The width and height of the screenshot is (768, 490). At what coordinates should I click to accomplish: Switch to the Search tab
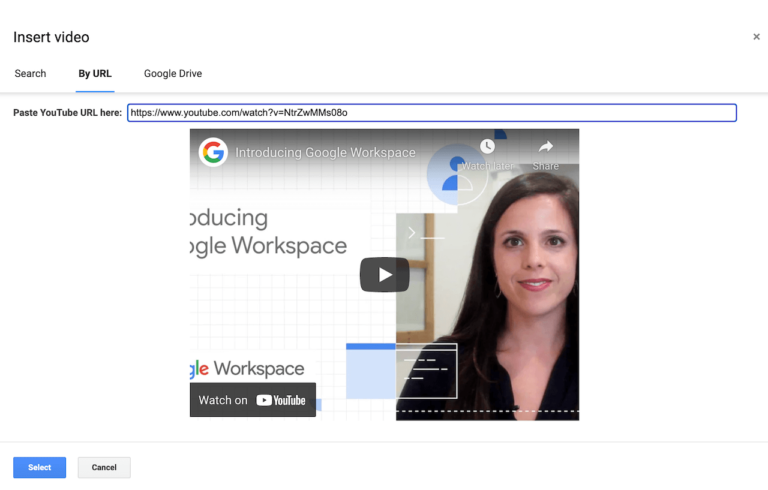[30, 74]
